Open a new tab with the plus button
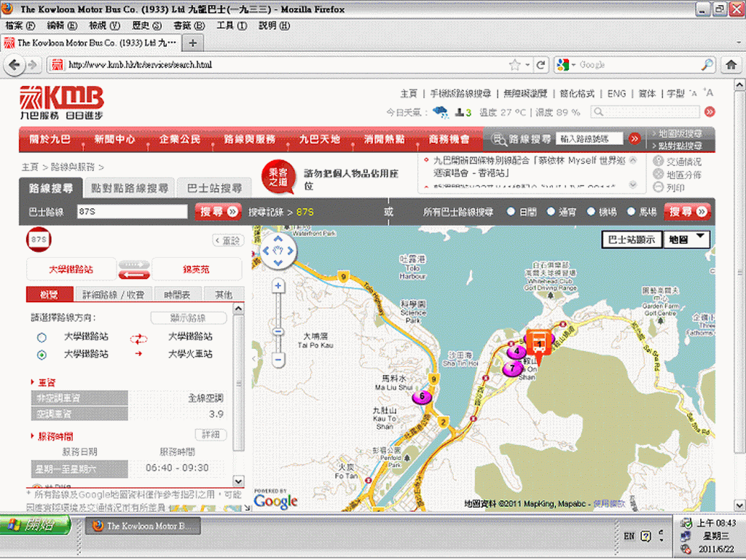Image resolution: width=746 pixels, height=560 pixels. point(192,43)
